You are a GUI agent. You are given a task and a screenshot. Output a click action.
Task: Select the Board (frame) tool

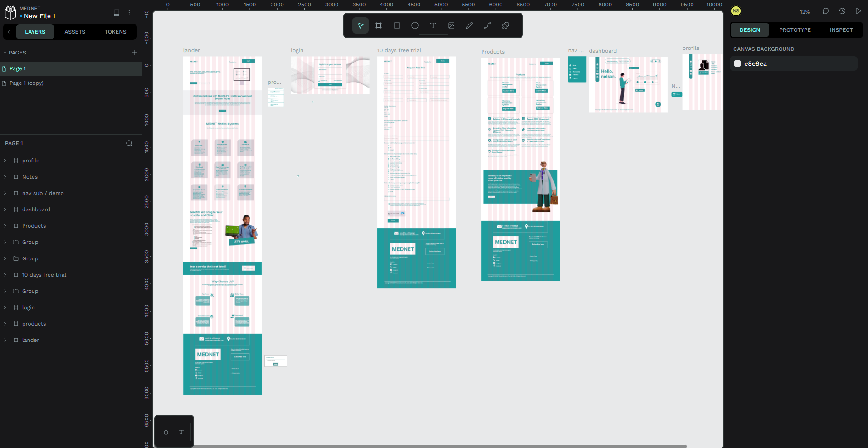click(x=379, y=25)
